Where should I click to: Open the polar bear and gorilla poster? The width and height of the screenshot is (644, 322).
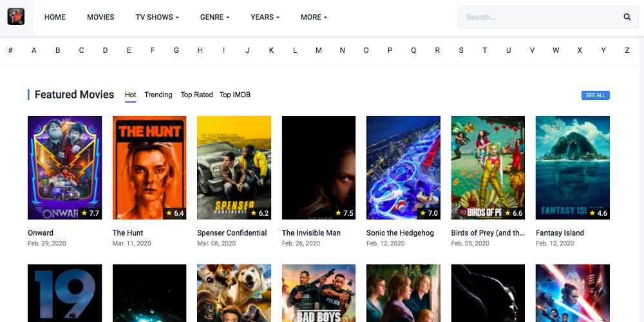pos(234,293)
